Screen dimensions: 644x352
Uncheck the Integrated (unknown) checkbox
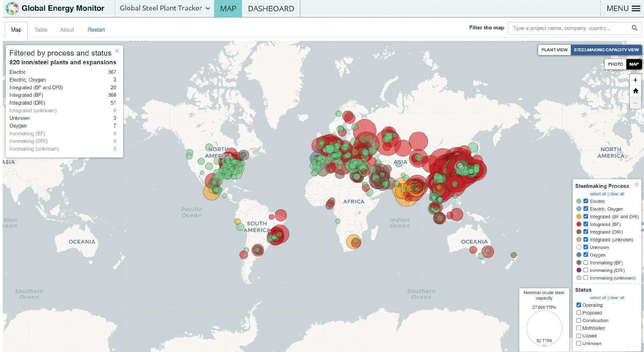pyautogui.click(x=586, y=239)
